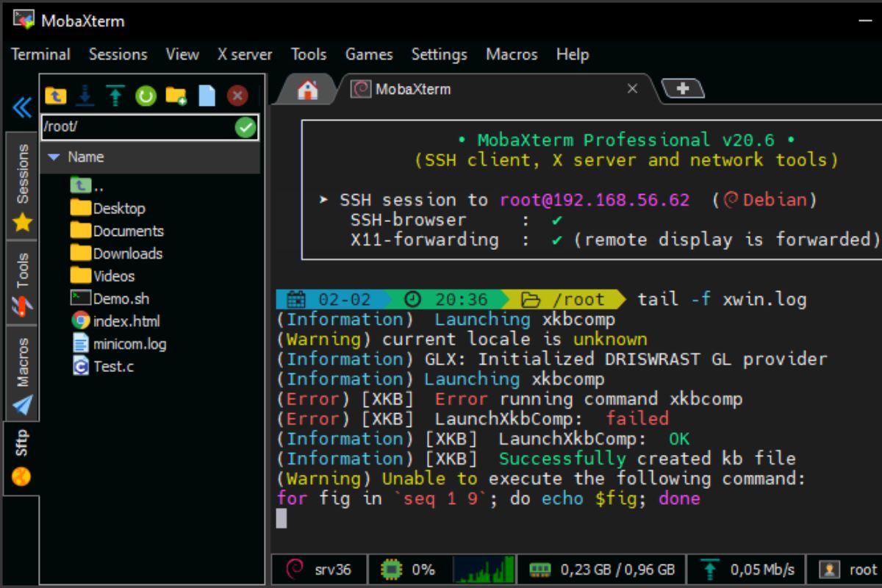Open the Sessions menu in menu bar

pos(118,54)
